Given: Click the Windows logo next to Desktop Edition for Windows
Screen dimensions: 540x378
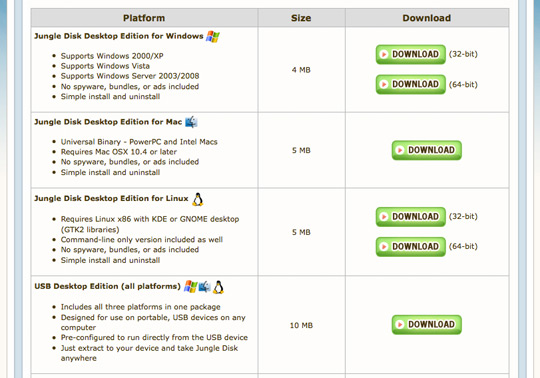Looking at the screenshot, I should (x=212, y=36).
